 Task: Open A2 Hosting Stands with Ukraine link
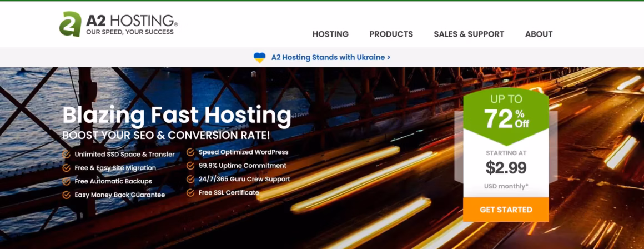pyautogui.click(x=331, y=57)
